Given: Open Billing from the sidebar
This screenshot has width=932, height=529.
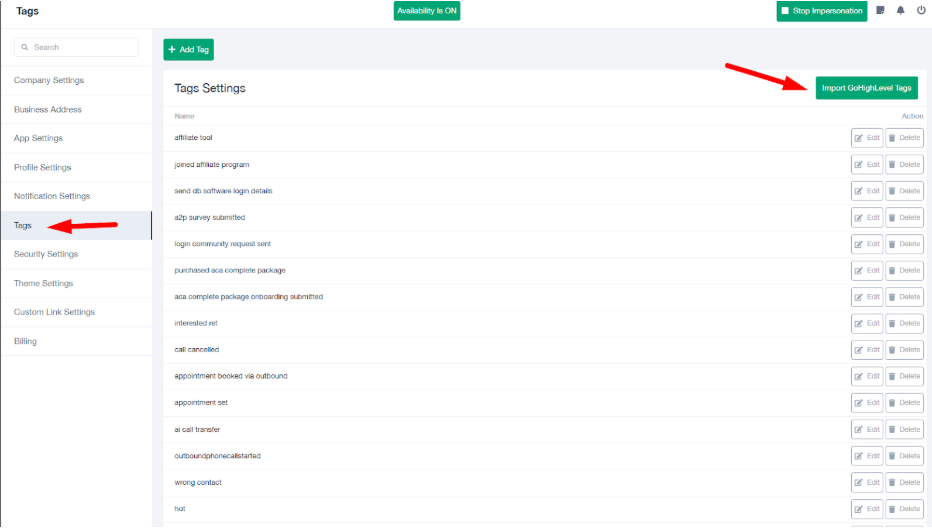Looking at the screenshot, I should point(25,341).
